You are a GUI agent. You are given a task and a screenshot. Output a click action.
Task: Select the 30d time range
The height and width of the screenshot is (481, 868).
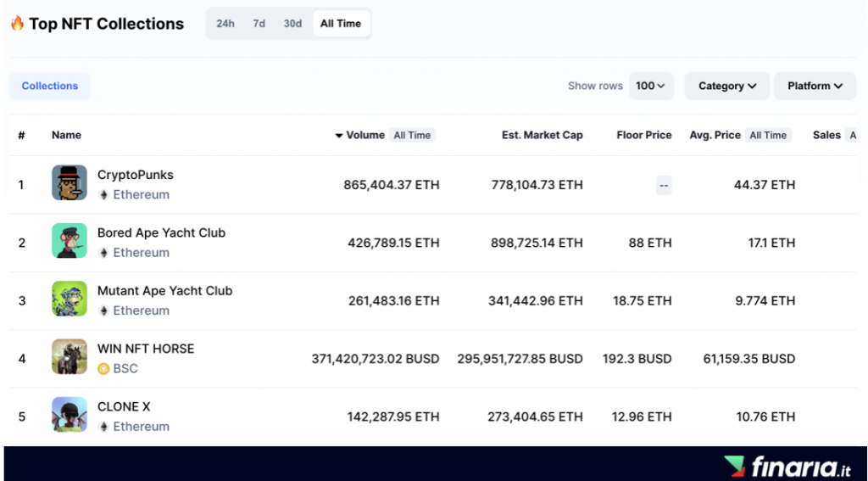pos(292,24)
